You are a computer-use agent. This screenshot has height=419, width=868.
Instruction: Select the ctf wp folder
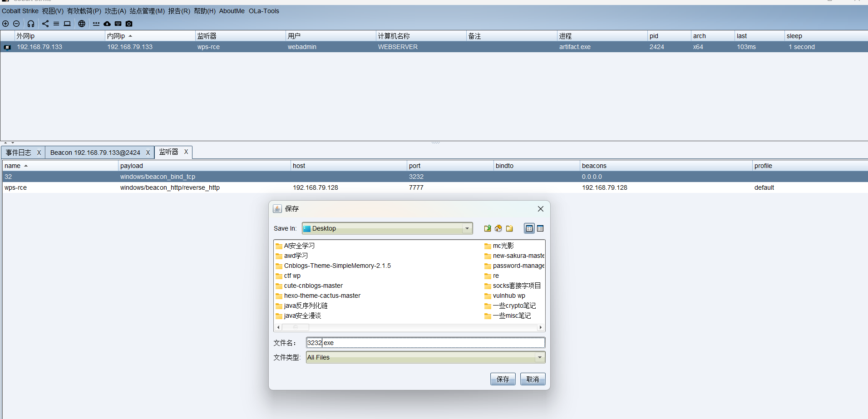(288, 276)
